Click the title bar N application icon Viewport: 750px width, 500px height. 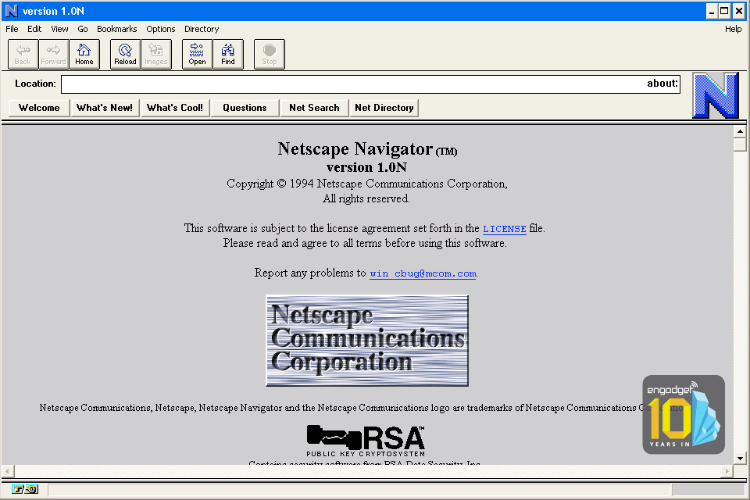[11, 11]
